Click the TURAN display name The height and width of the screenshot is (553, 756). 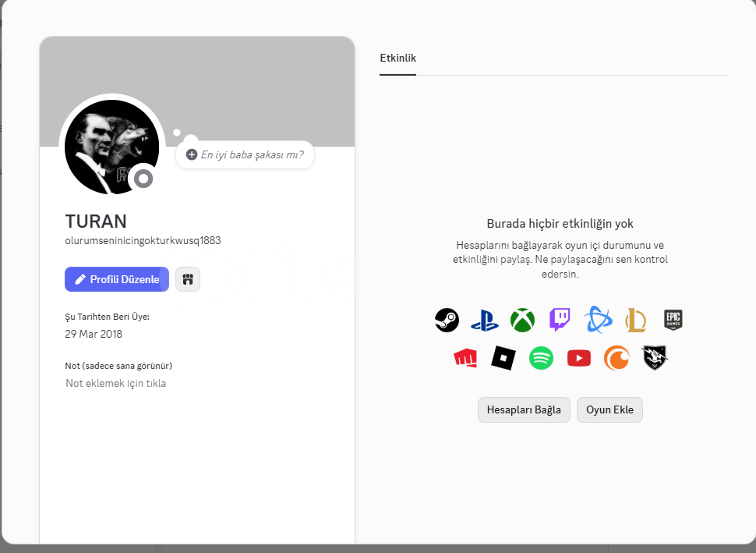tap(96, 222)
